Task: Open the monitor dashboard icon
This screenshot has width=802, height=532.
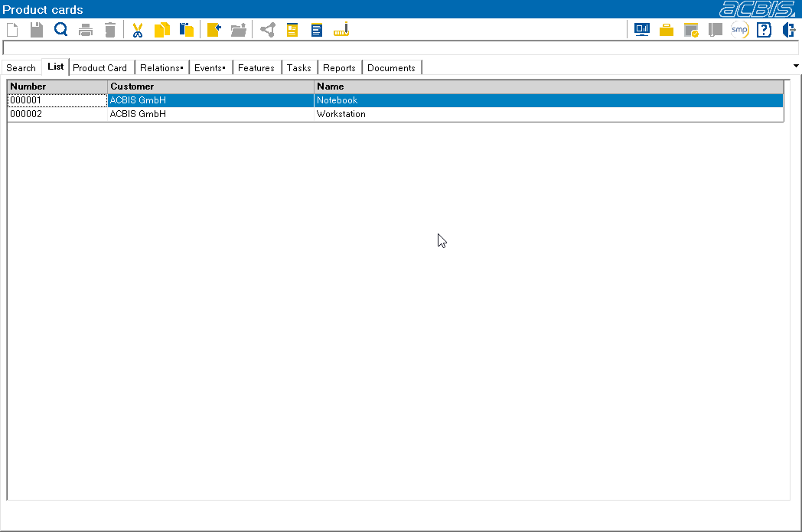Action: tap(642, 30)
